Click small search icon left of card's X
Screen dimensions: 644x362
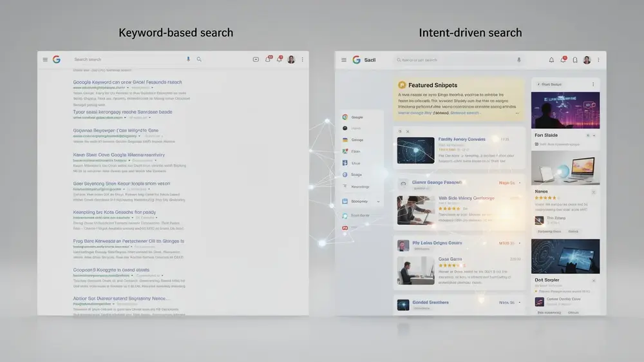pyautogui.click(x=400, y=131)
